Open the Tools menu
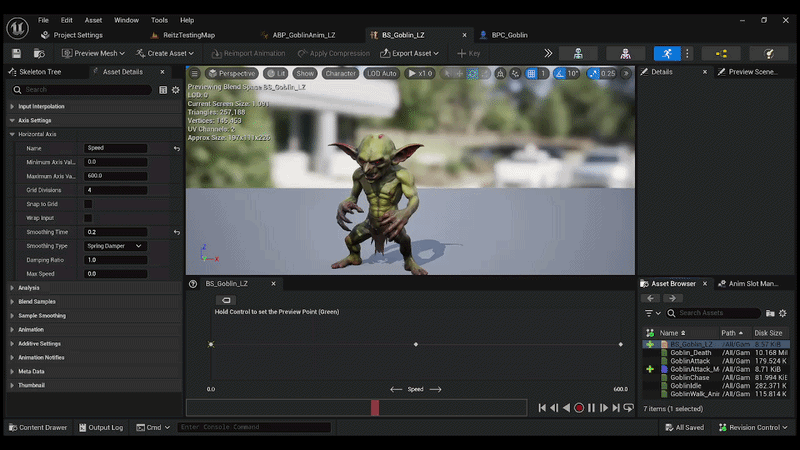Screen dimensions: 800x450 pyautogui.click(x=159, y=20)
